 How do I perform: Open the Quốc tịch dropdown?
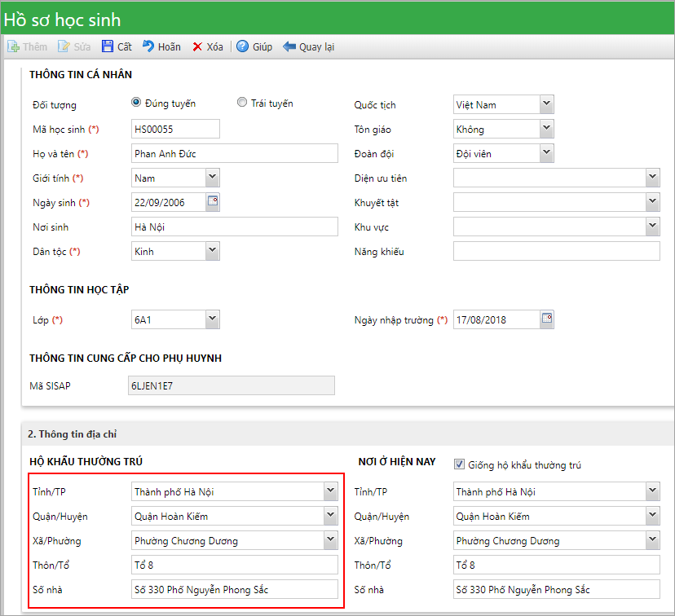click(x=546, y=104)
